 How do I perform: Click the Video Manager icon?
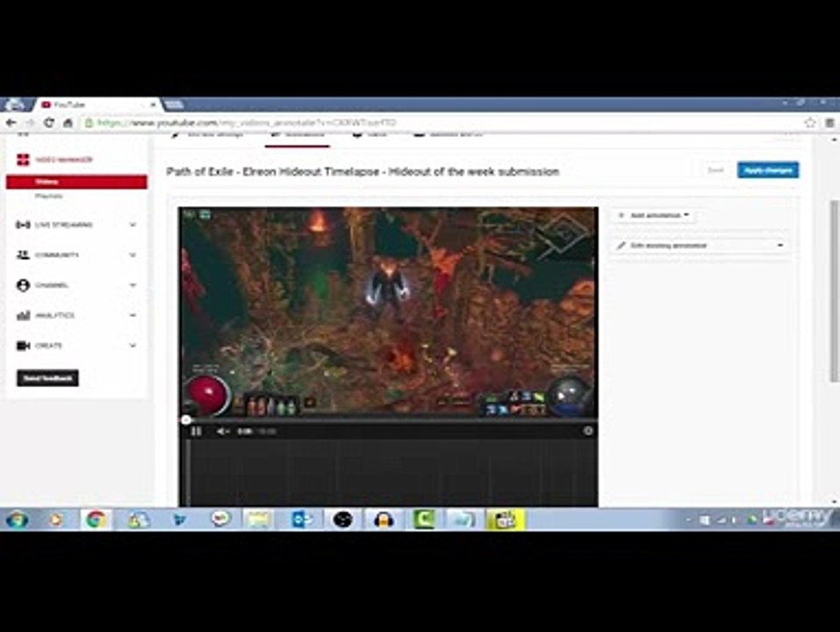tap(23, 160)
